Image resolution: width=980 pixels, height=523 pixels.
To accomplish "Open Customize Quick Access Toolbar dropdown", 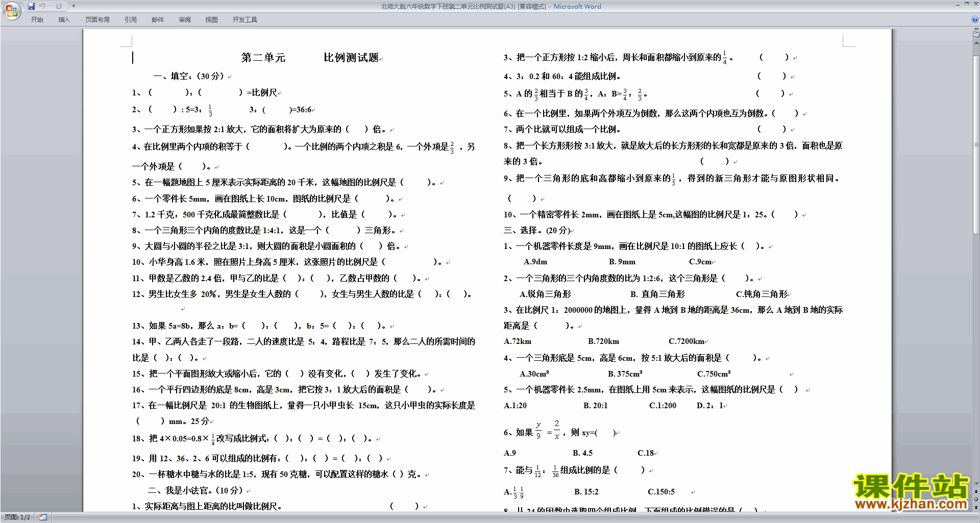I will (x=73, y=6).
